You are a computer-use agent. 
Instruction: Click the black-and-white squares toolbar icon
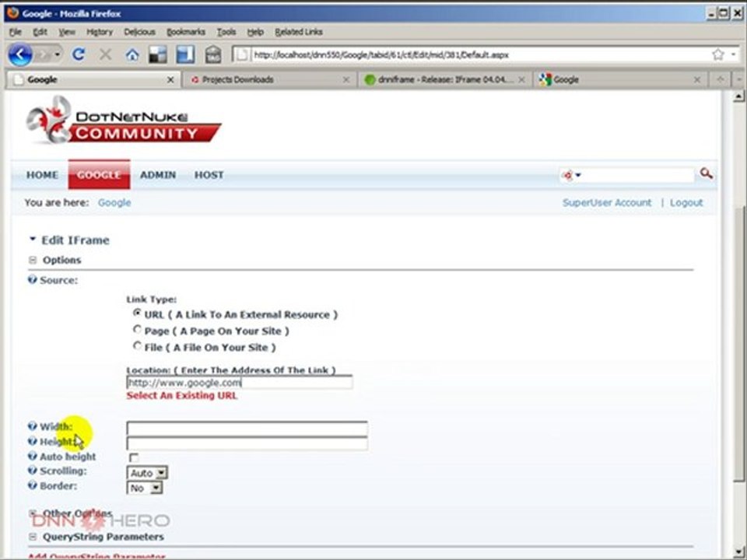pos(157,54)
